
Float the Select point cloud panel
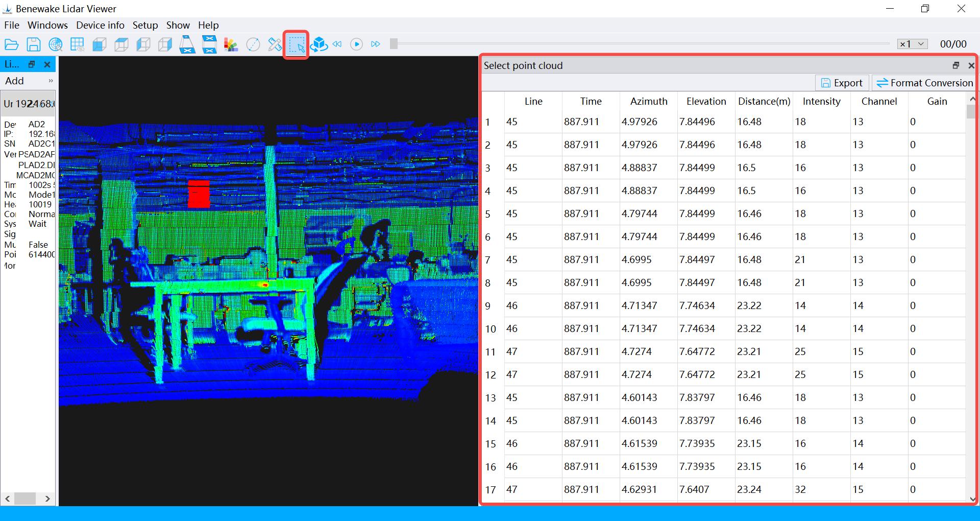pyautogui.click(x=956, y=65)
